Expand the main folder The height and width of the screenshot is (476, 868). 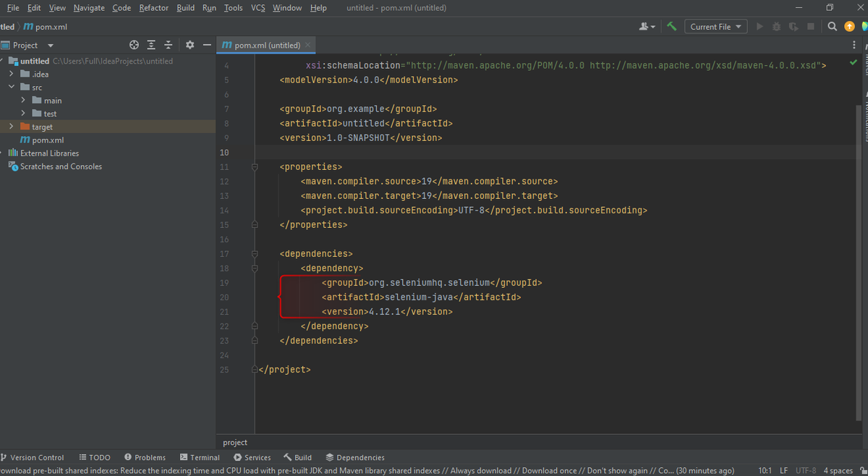(x=23, y=100)
